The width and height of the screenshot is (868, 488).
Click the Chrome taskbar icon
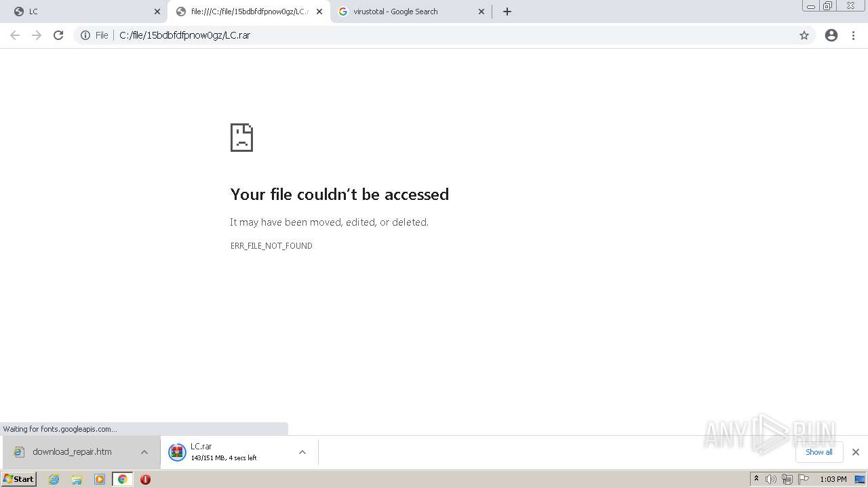[x=122, y=479]
